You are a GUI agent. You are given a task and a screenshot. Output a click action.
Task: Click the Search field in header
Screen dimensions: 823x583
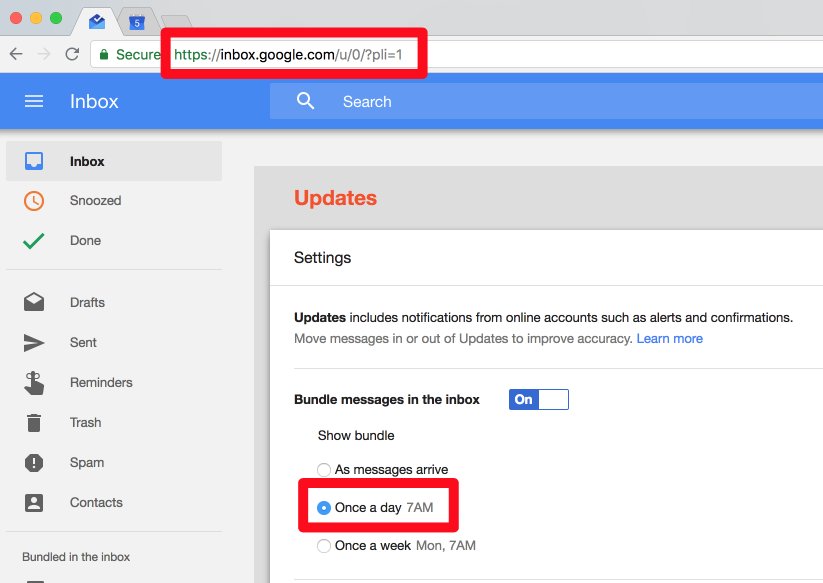[546, 101]
